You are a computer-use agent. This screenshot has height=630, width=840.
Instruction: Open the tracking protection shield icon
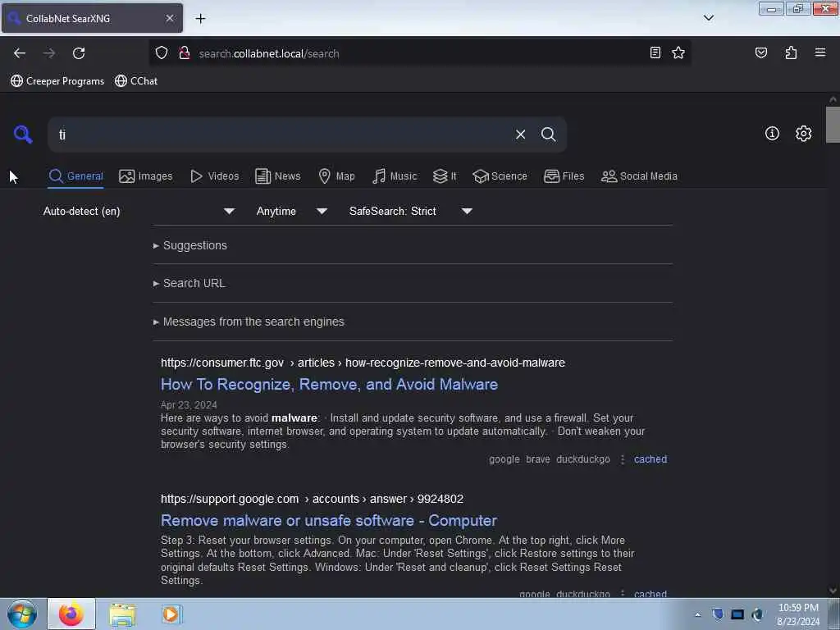(x=162, y=53)
